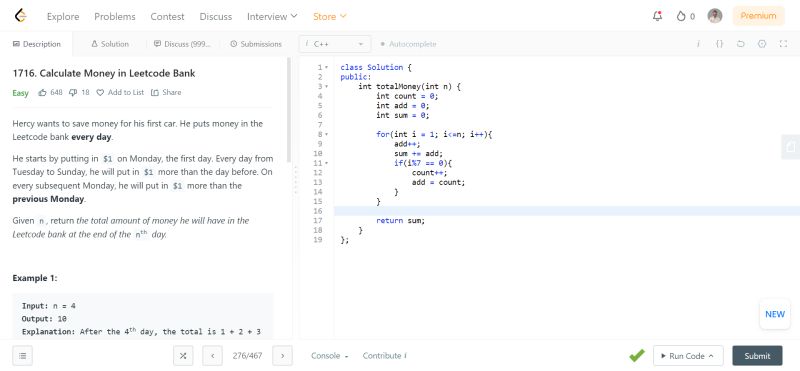Collapse the if block fold at line 11
Screen dimensions: 800x371
point(327,163)
